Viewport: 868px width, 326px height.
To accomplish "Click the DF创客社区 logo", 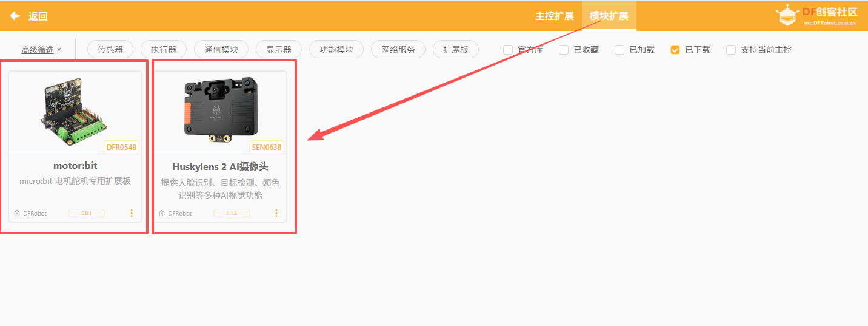I will coord(816,16).
